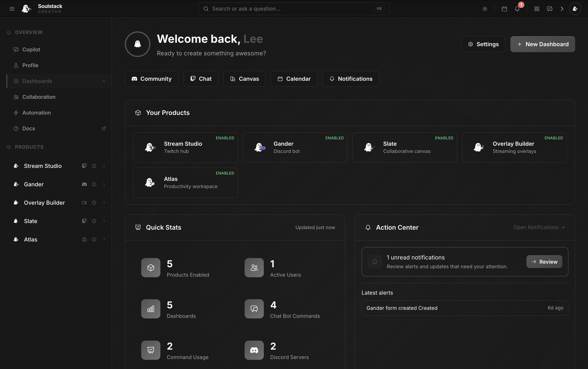588x369 pixels.
Task: Click Open Notifications link
Action: 539,227
